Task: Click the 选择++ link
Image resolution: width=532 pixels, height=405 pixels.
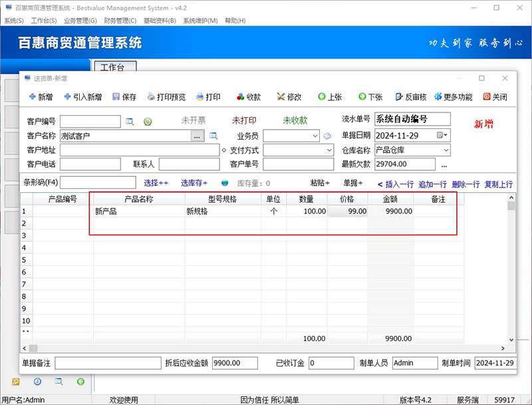Action: [156, 183]
